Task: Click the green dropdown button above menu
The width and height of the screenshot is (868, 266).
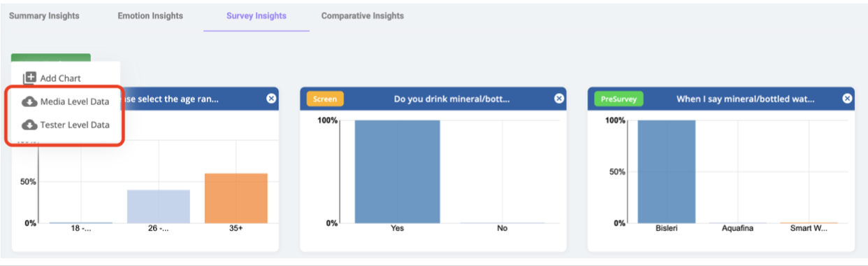Action: pos(51,57)
